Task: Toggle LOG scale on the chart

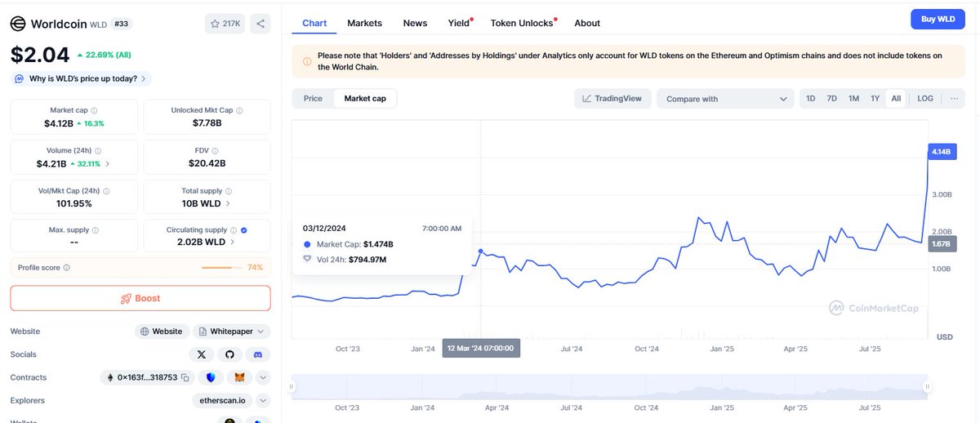Action: pos(925,99)
